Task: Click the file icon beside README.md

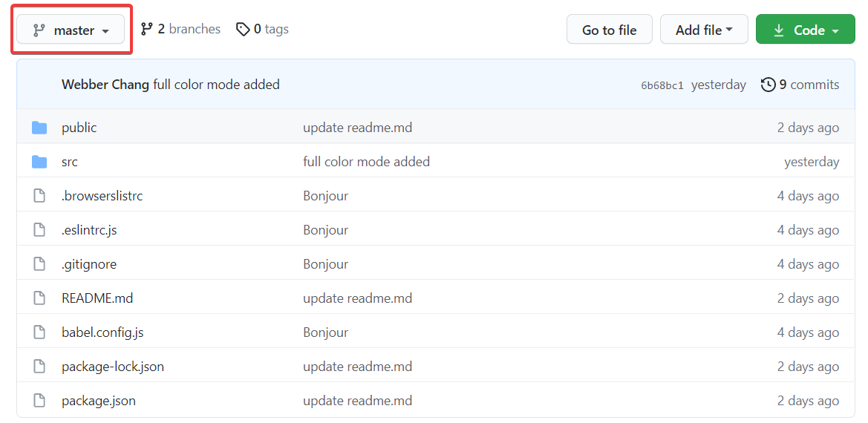Action: [x=39, y=298]
